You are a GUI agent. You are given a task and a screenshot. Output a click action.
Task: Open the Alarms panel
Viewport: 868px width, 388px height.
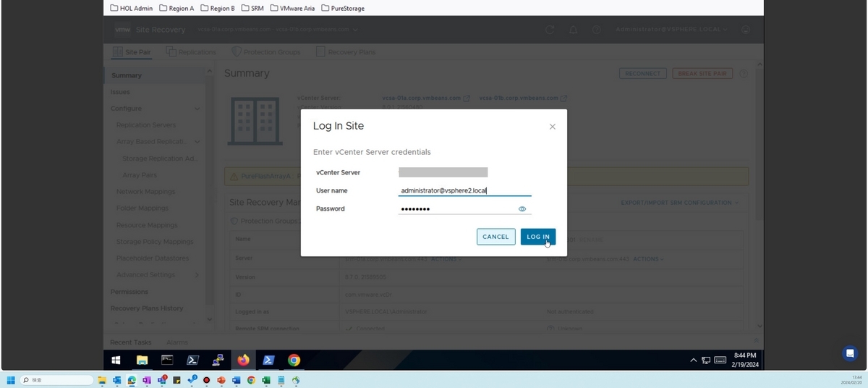(x=177, y=342)
